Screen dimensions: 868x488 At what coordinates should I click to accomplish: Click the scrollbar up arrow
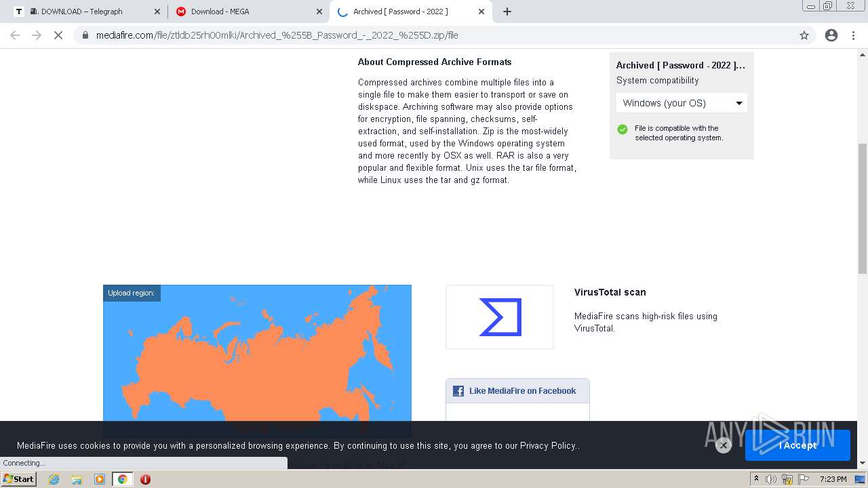coord(863,54)
